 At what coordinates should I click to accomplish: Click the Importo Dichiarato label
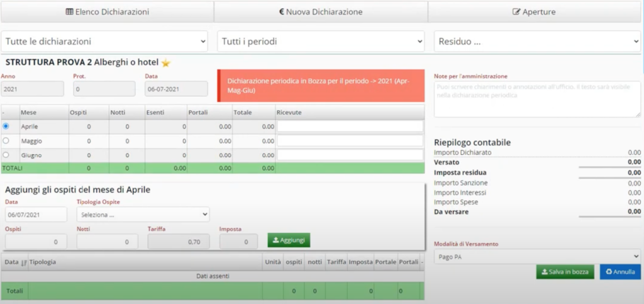pyautogui.click(x=462, y=152)
